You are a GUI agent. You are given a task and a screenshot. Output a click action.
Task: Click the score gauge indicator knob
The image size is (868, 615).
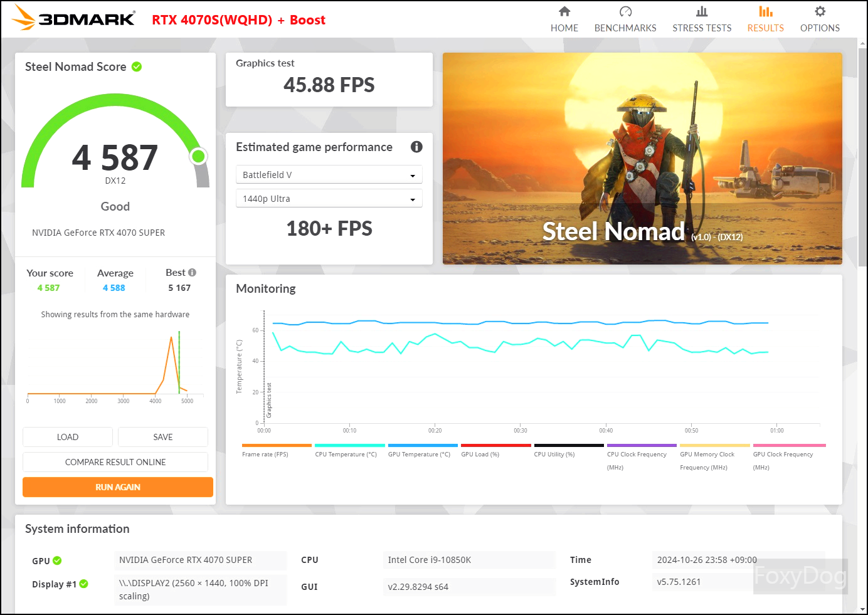[198, 155]
